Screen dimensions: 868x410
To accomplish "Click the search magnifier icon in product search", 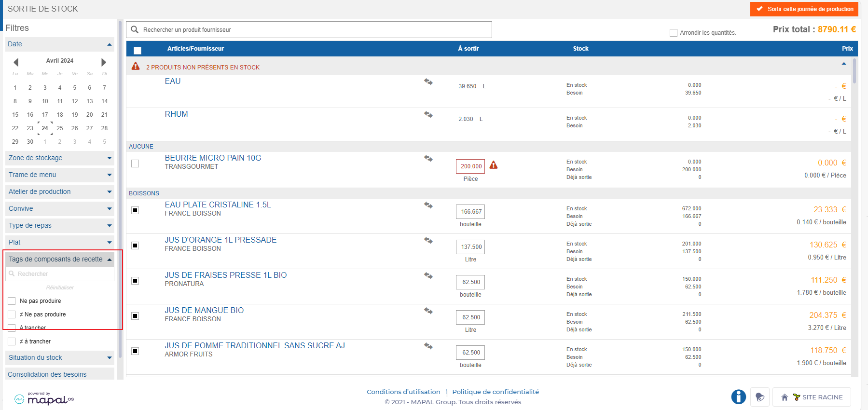I will coord(135,29).
